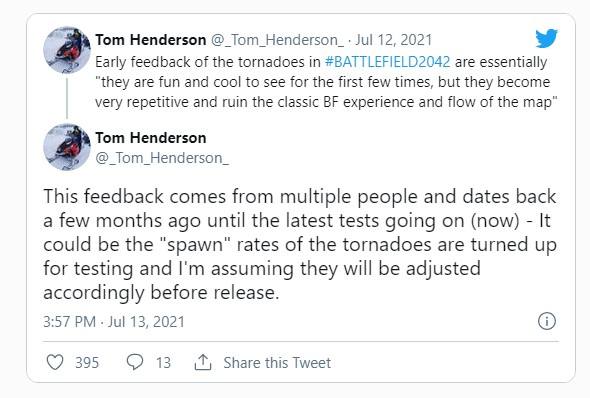This screenshot has height=398, width=590.
Task: View the 13 replies count
Action: click(x=163, y=363)
